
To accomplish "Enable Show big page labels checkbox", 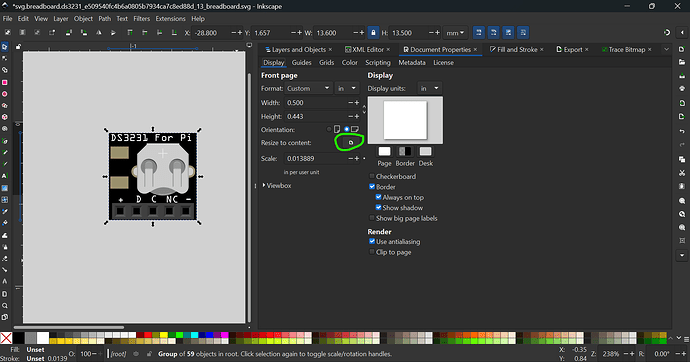I will coord(372,218).
